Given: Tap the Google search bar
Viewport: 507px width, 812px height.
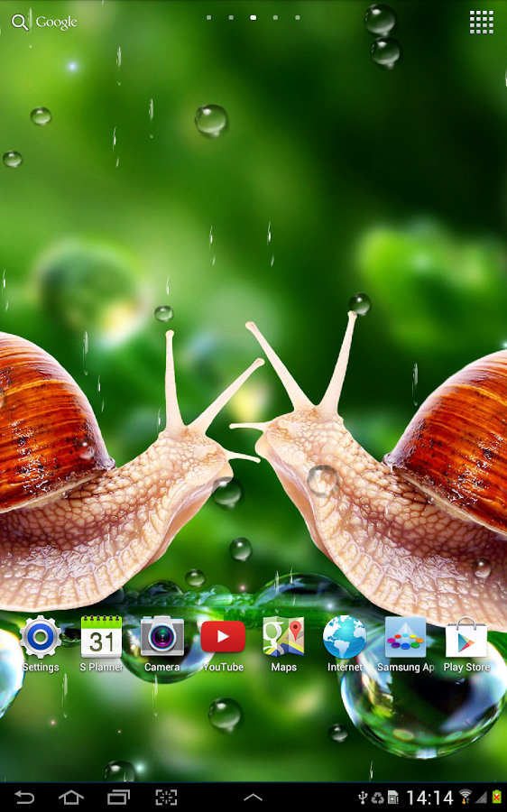Looking at the screenshot, I should (44, 23).
